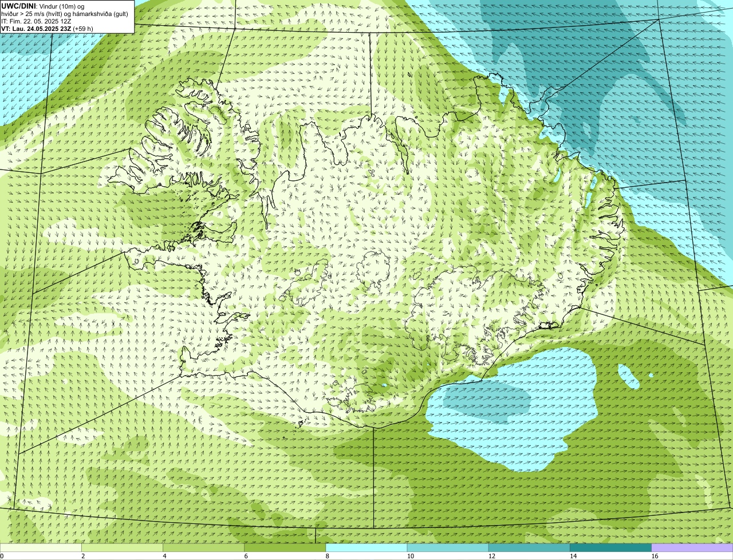
Task: Click the purple legend swatch above 16 m/s
Action: click(692, 547)
